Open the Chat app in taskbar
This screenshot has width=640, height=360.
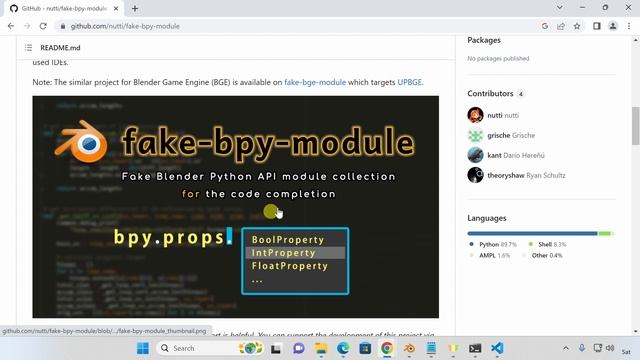tap(298, 349)
